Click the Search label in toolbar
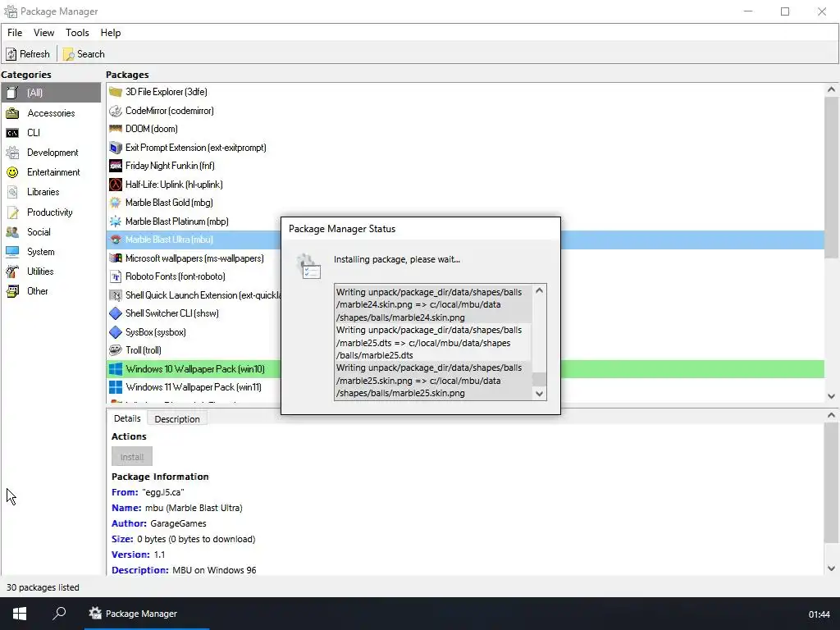Image resolution: width=840 pixels, height=630 pixels. (90, 54)
